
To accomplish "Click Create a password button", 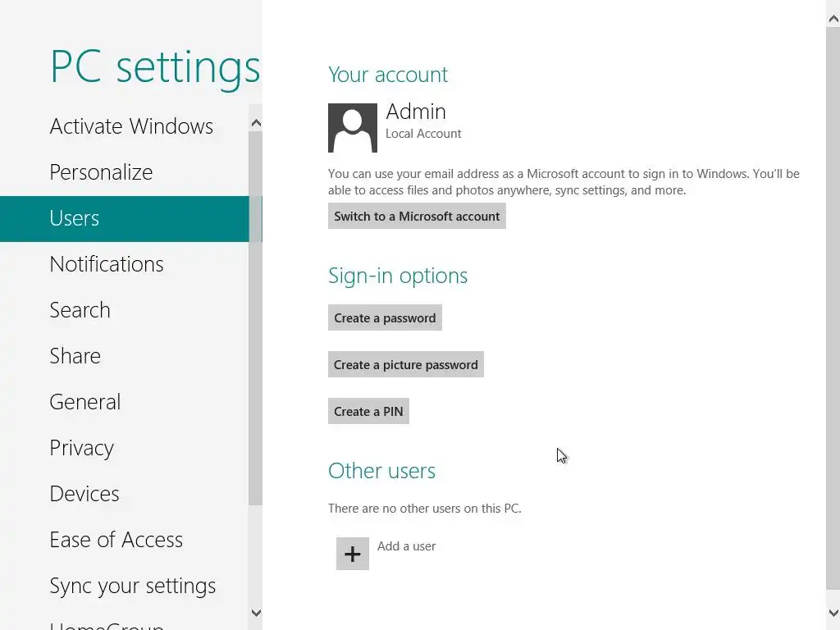I will (385, 318).
